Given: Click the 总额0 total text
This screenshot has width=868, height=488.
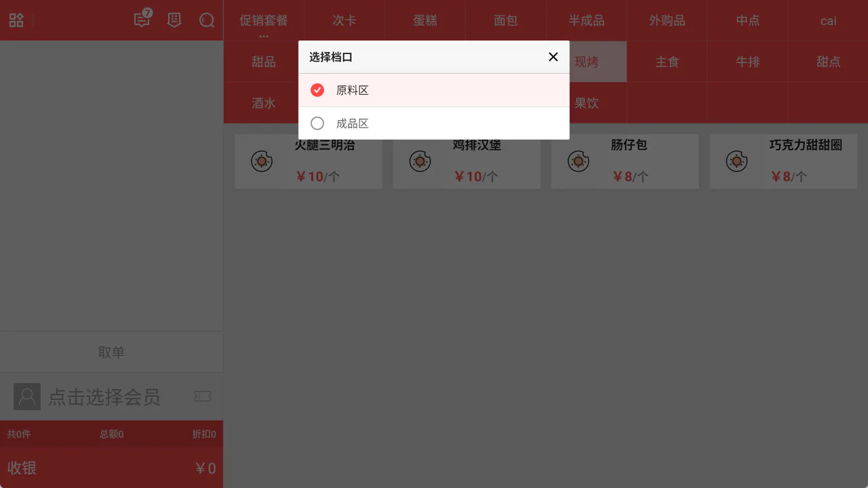Looking at the screenshot, I should click(x=111, y=434).
